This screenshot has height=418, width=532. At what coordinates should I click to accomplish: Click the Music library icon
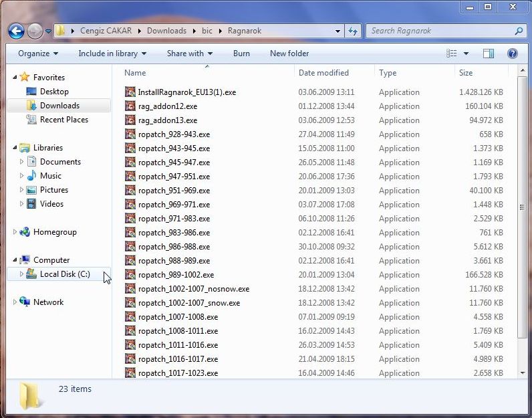pos(31,175)
